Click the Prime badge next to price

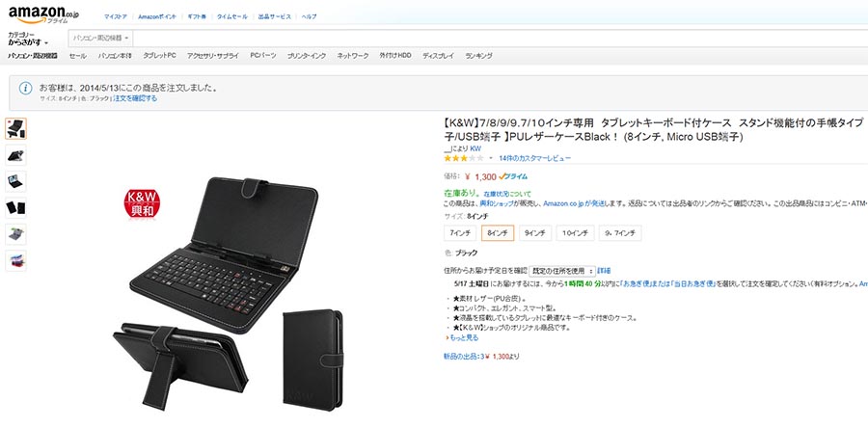point(513,177)
